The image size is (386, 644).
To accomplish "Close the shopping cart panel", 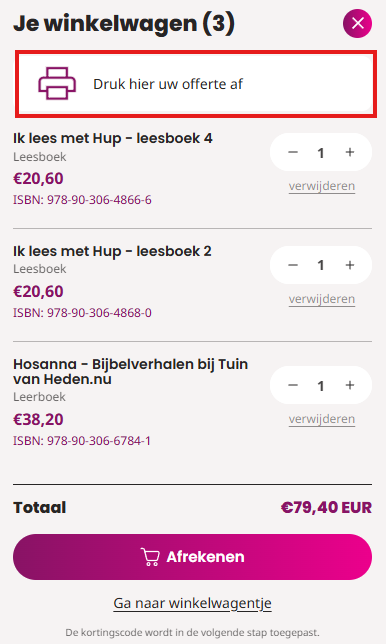I will (x=357, y=23).
